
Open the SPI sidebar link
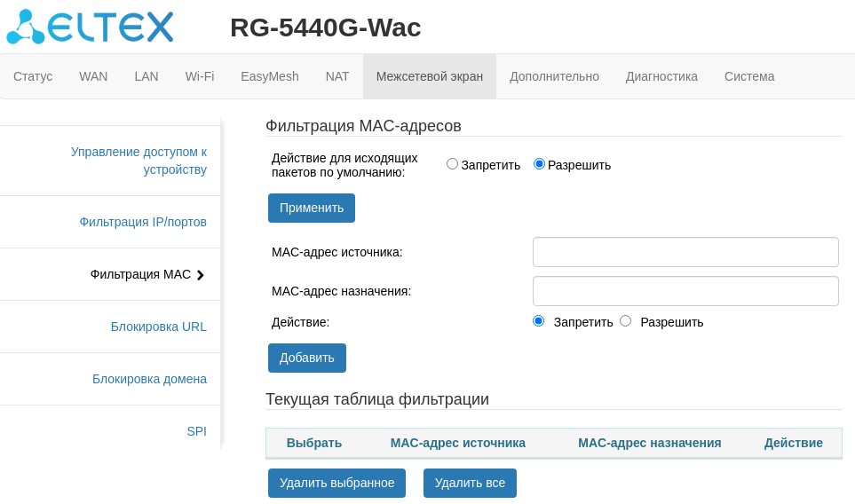coord(196,431)
